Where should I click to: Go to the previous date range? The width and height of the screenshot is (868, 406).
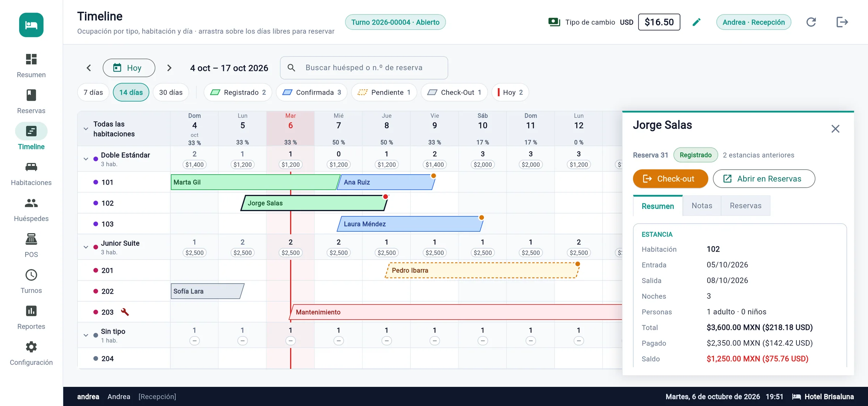pyautogui.click(x=89, y=68)
